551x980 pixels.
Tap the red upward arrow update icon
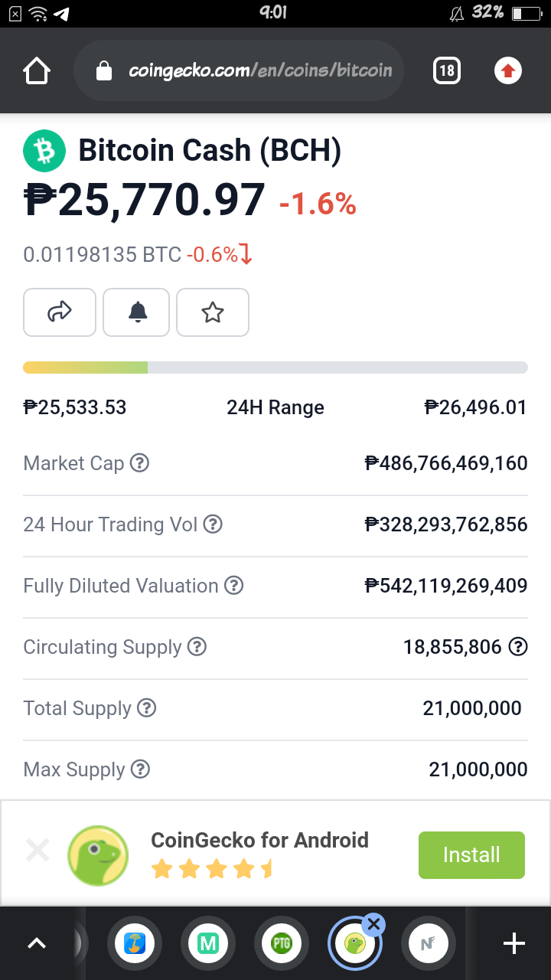pyautogui.click(x=507, y=71)
